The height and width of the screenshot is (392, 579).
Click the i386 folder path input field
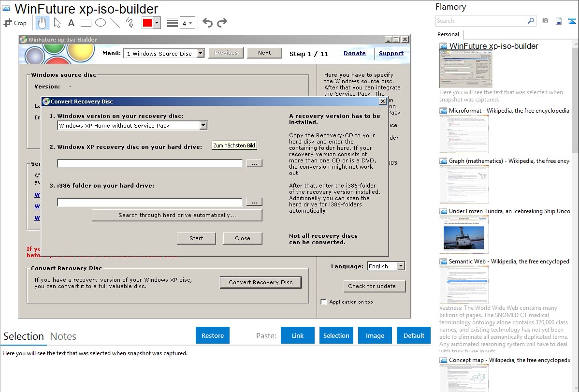coord(150,202)
